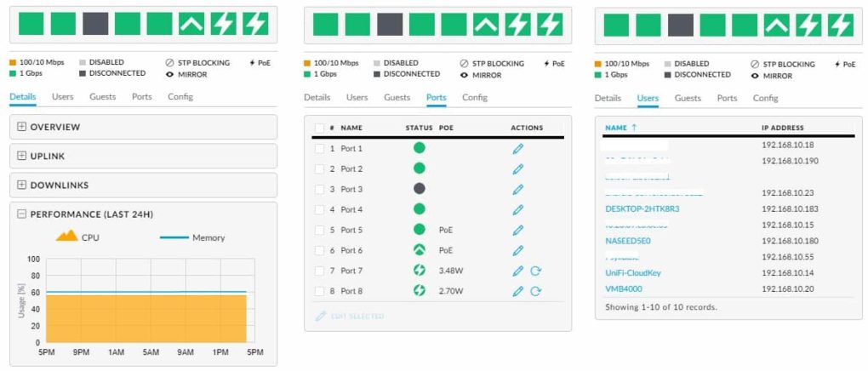Click the uplink status icon on Port 6
Image resolution: width=868 pixels, height=371 pixels.
tap(419, 250)
